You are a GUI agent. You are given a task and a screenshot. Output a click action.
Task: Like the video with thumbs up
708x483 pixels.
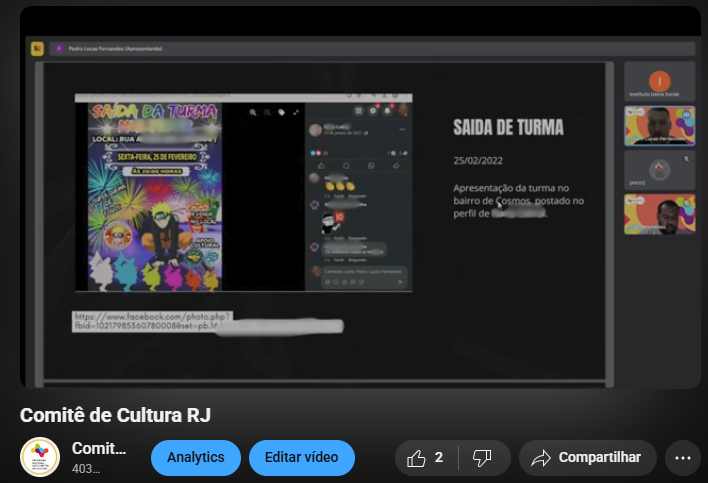425,458
